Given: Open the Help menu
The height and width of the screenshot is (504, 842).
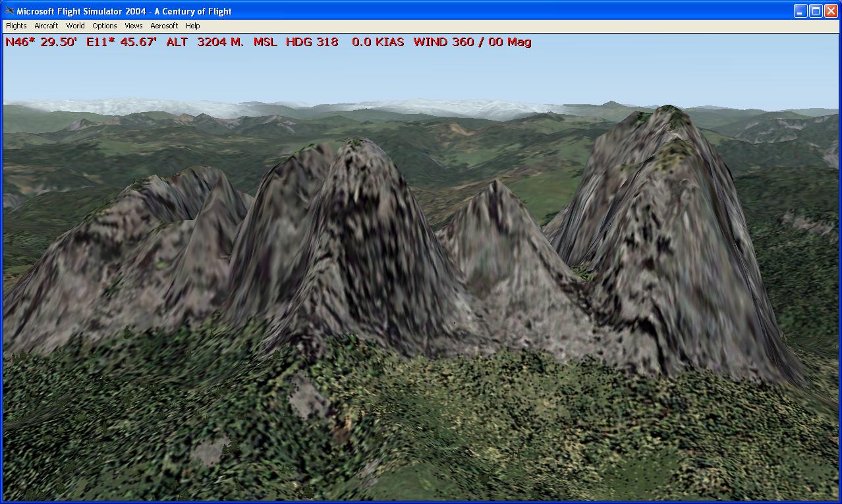Looking at the screenshot, I should tap(192, 26).
